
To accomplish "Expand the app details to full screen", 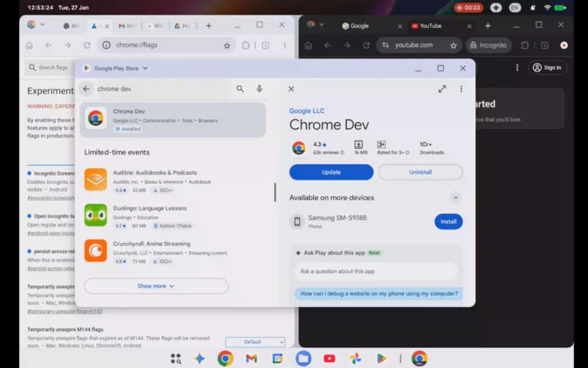I will coord(442,89).
